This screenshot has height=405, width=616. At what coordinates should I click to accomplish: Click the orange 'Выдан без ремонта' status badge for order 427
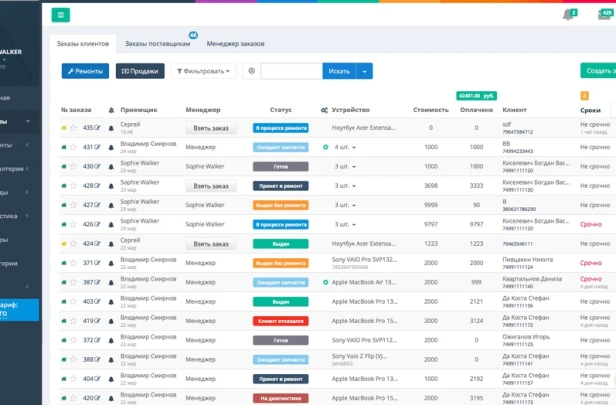[x=280, y=205]
